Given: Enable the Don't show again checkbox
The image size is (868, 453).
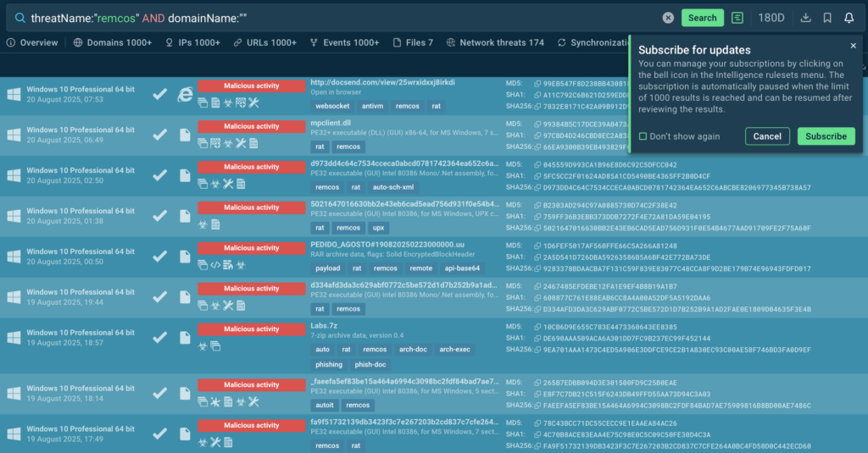Looking at the screenshot, I should pyautogui.click(x=643, y=136).
